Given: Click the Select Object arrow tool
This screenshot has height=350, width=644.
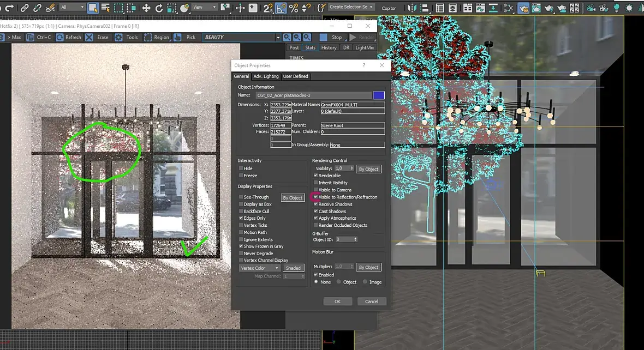Looking at the screenshot, I should click(x=92, y=8).
